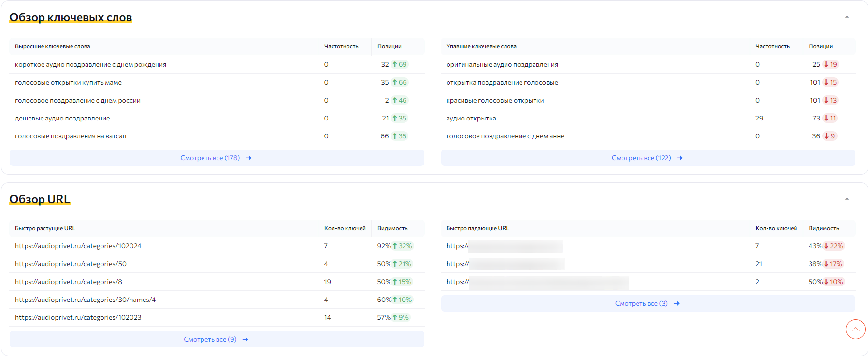
Task: Select keyword короткое аудио поздравление с днем рождения
Action: (90, 64)
